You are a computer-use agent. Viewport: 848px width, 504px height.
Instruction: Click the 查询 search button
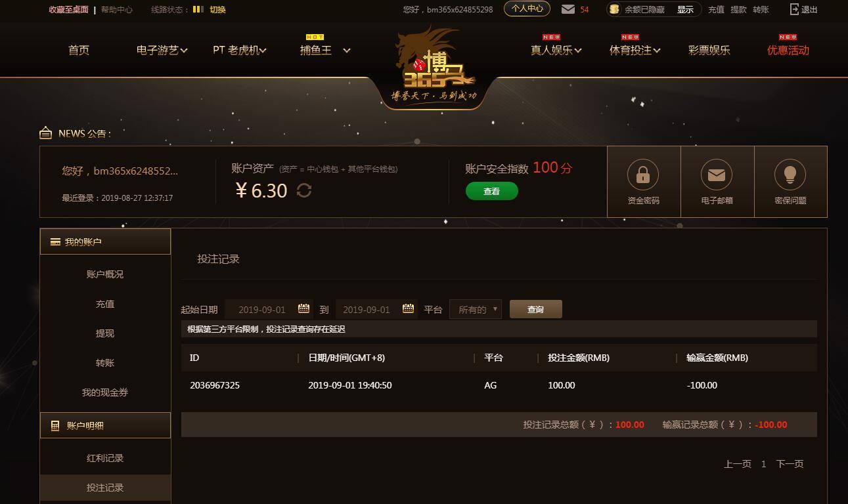[536, 309]
